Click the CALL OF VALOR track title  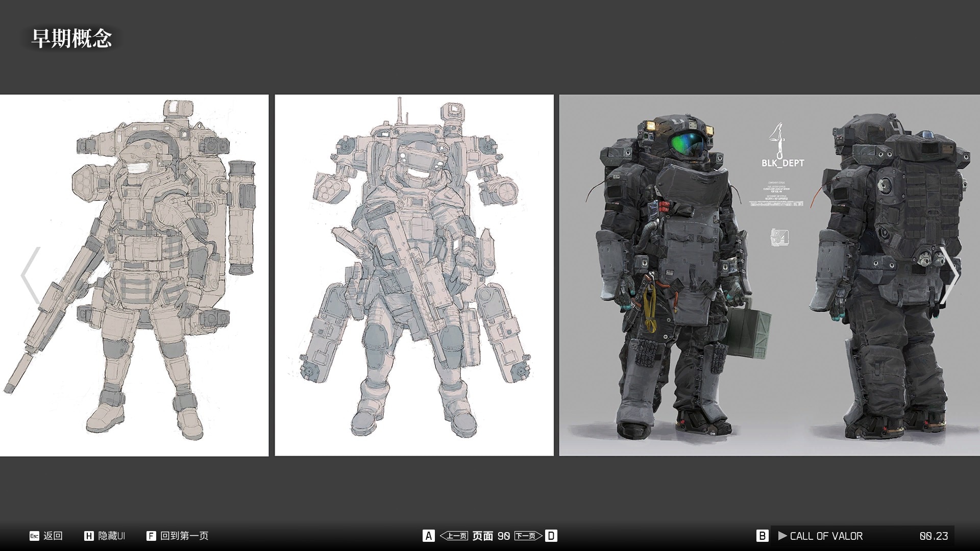coord(826,536)
